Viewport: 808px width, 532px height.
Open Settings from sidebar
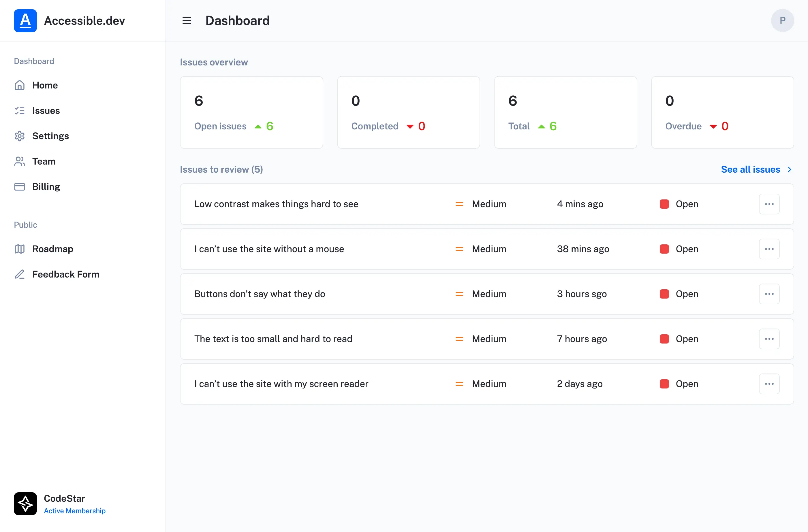tap(50, 136)
